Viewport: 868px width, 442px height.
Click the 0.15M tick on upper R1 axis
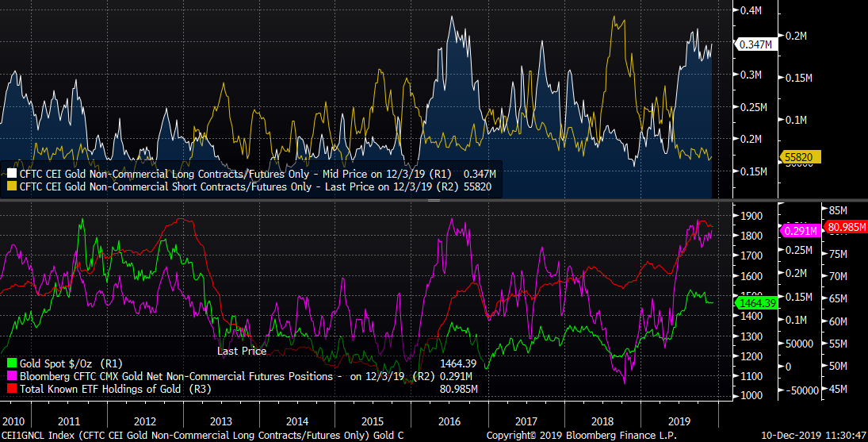pyautogui.click(x=754, y=171)
